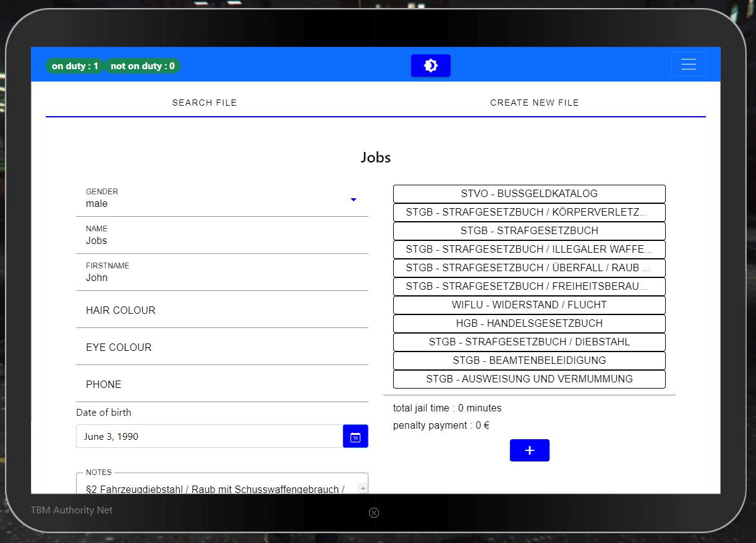The width and height of the screenshot is (756, 543).
Task: Click the Hair Colour input field
Action: (x=222, y=310)
